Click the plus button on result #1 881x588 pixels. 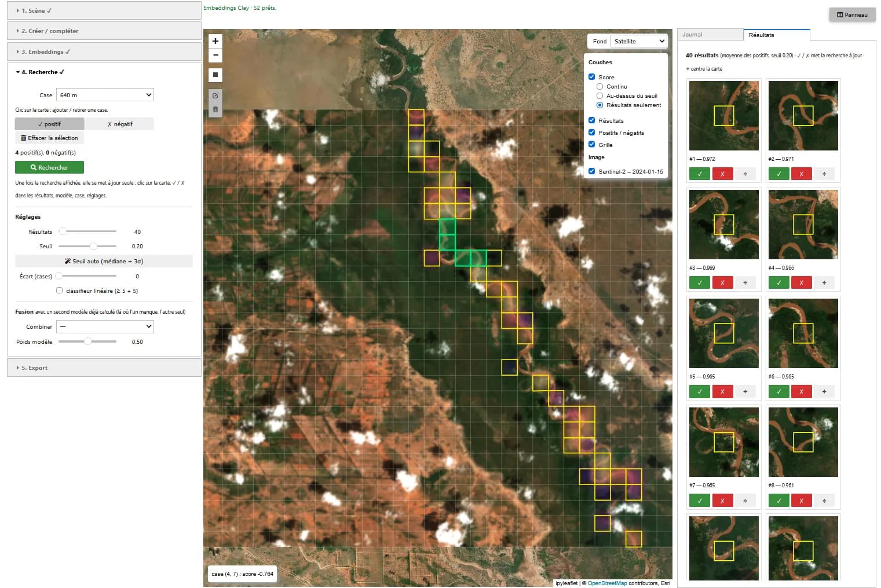click(745, 174)
